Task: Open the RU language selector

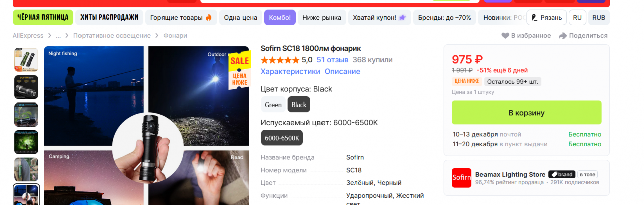Action: click(577, 17)
